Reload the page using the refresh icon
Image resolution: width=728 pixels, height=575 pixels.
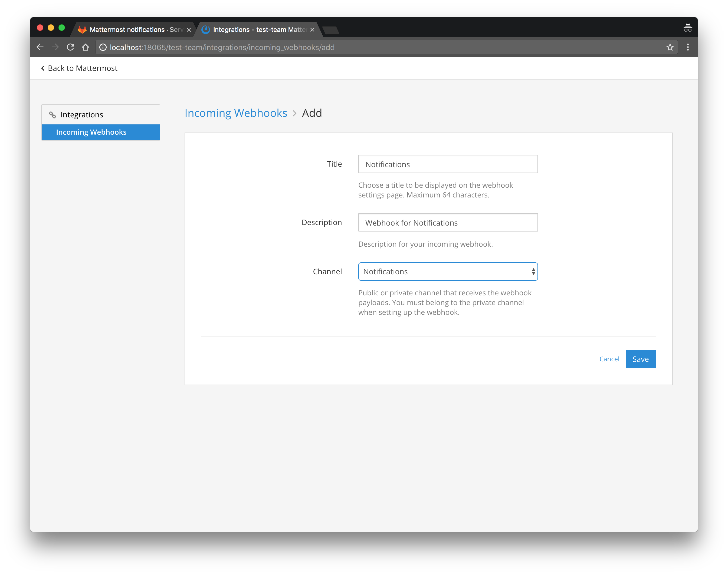(70, 47)
